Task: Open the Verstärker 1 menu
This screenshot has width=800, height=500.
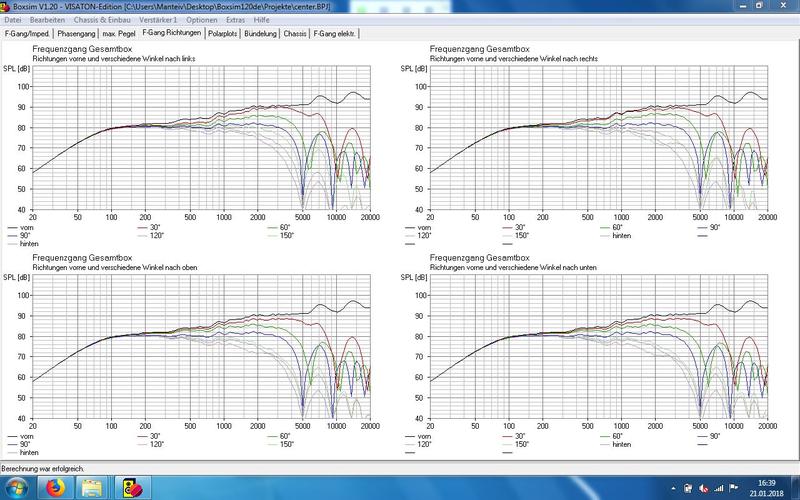Action: [157, 19]
